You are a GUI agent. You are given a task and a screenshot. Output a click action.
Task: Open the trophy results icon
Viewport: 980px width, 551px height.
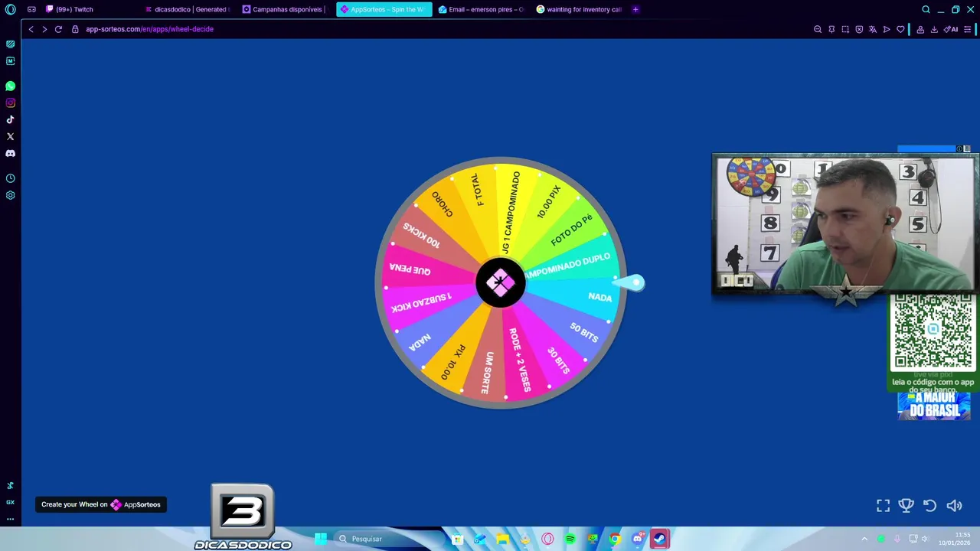906,505
